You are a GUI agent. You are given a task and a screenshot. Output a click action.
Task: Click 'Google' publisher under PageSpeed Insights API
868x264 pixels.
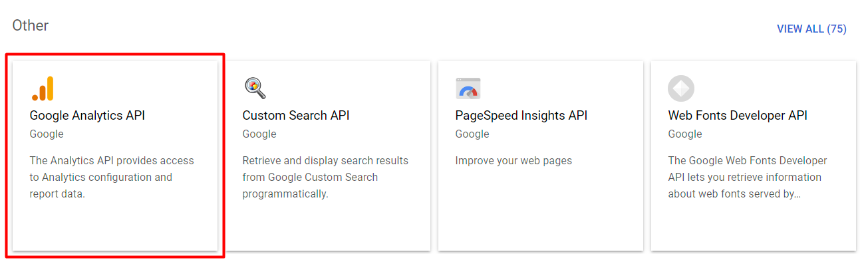(x=472, y=134)
